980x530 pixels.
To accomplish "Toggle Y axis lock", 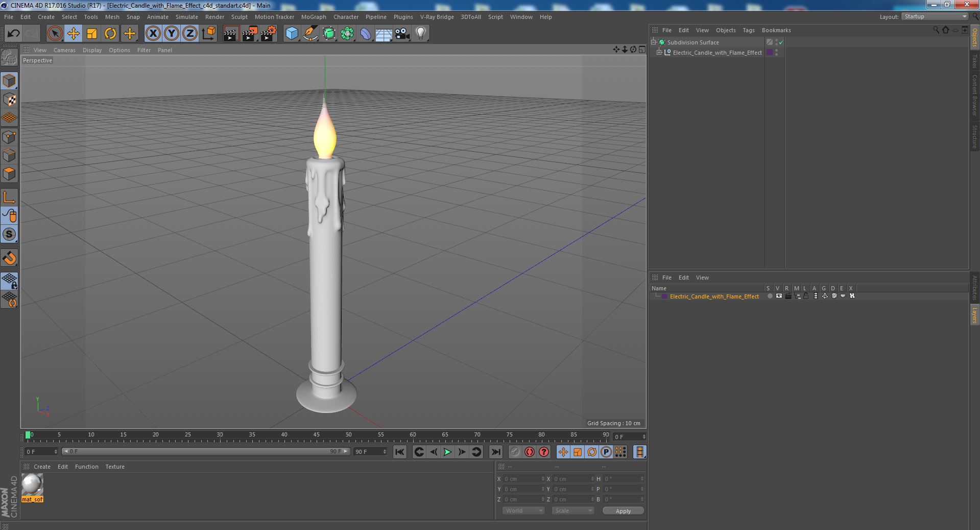I will click(x=172, y=34).
